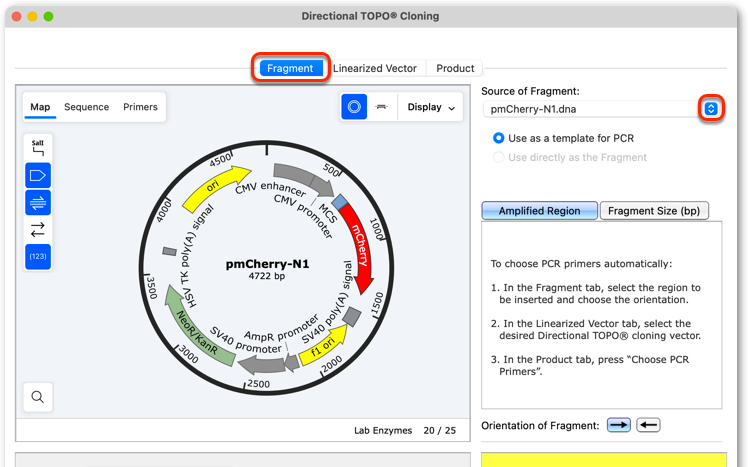Click the 20 / 25 enzyme count
The image size is (748, 467).
pyautogui.click(x=439, y=430)
